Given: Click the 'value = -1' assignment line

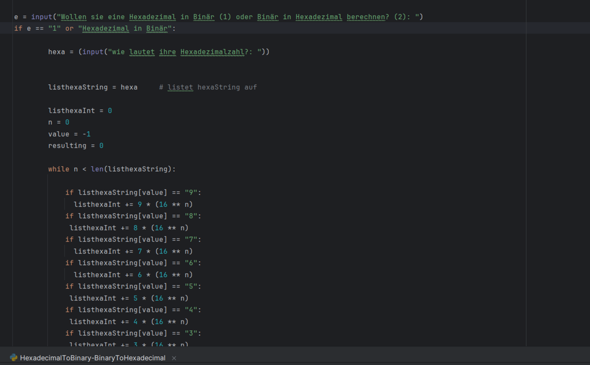Looking at the screenshot, I should coord(69,134).
